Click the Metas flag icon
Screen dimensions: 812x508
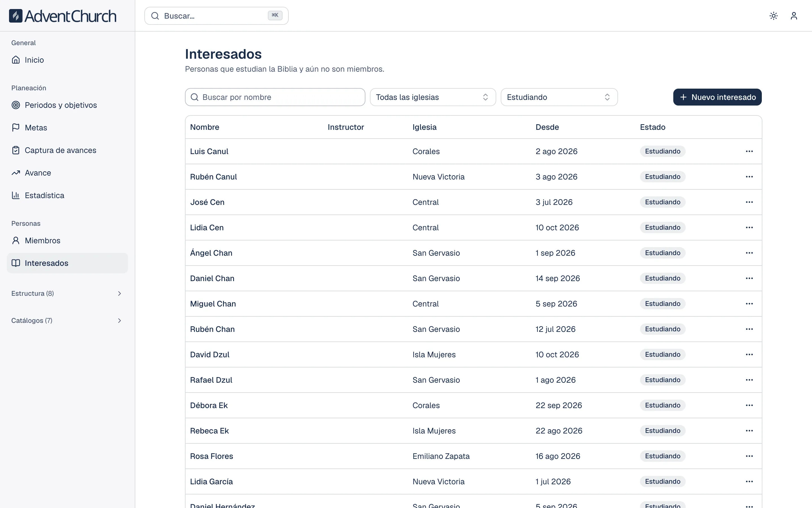point(16,127)
